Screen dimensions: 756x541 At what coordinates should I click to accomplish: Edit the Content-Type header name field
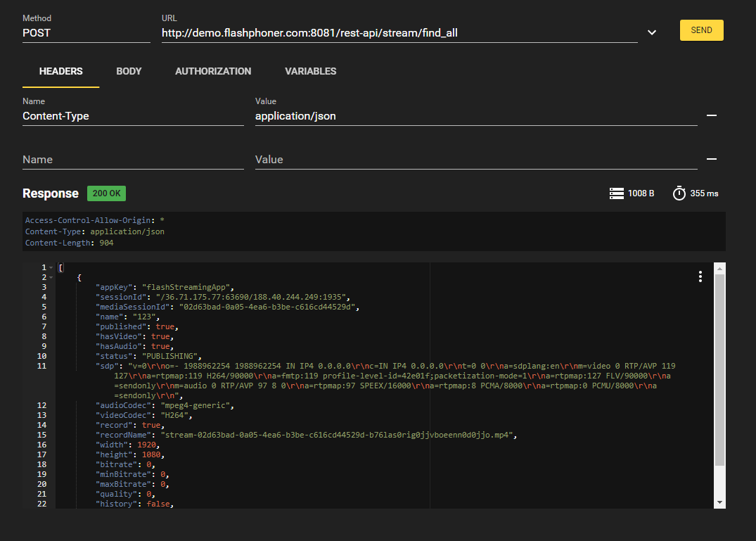tap(133, 116)
